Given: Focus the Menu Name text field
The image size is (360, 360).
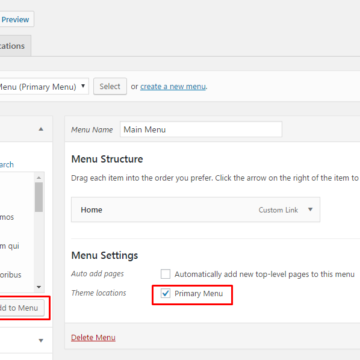Looking at the screenshot, I should 201,129.
